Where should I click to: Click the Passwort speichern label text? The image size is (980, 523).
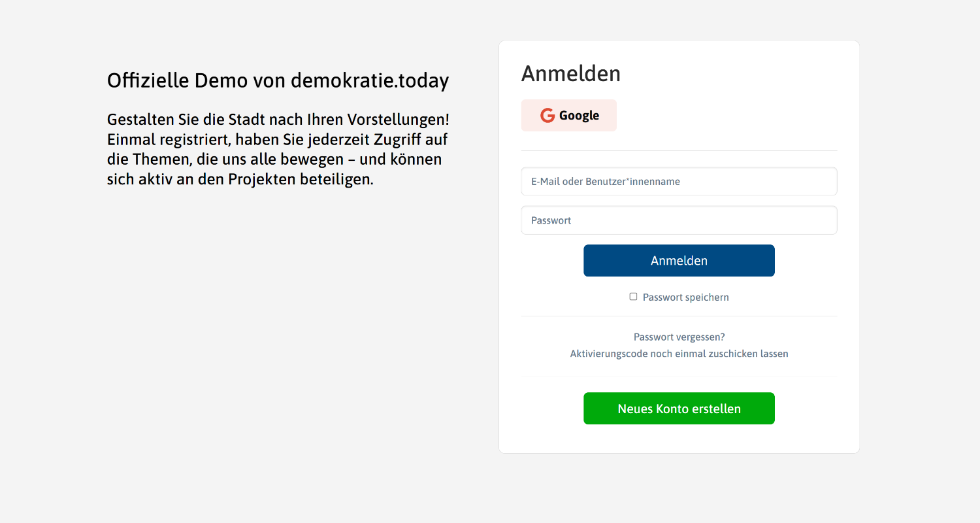point(685,297)
